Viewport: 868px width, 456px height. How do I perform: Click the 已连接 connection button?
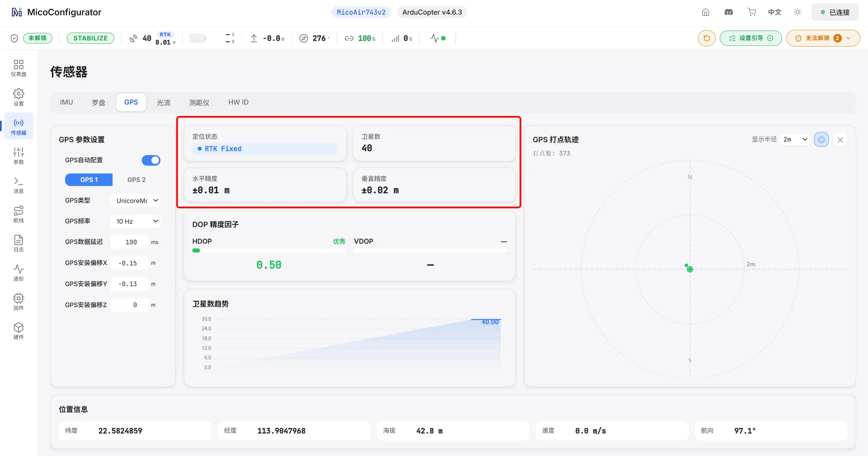[835, 12]
